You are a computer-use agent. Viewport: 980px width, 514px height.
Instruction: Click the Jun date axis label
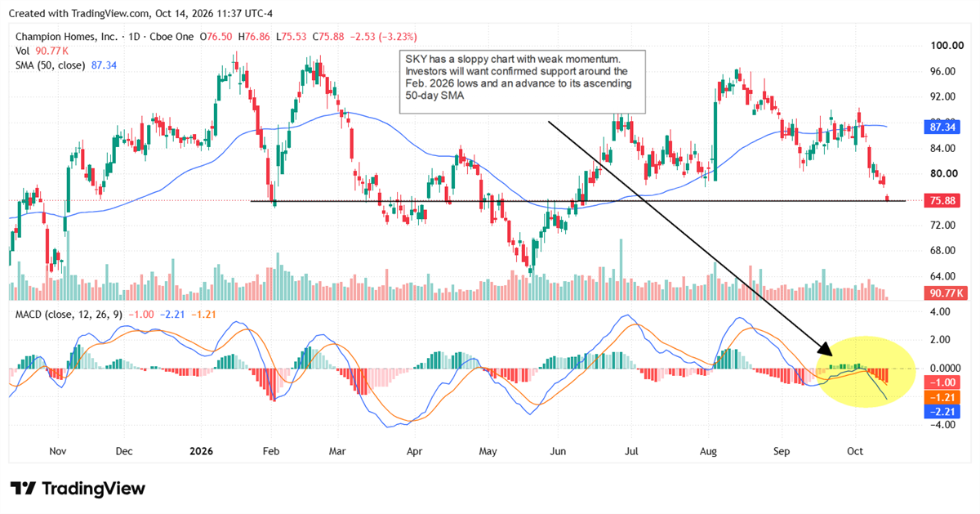[x=558, y=451]
